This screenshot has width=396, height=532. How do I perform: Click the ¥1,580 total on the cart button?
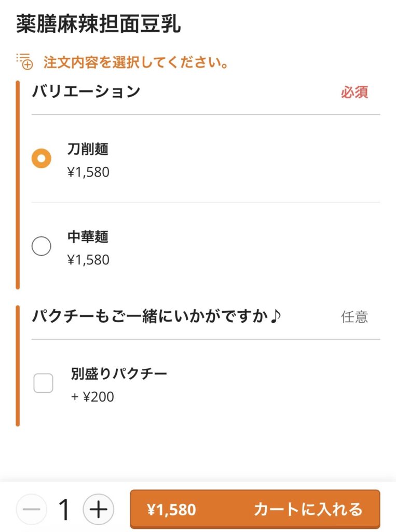[x=172, y=510]
